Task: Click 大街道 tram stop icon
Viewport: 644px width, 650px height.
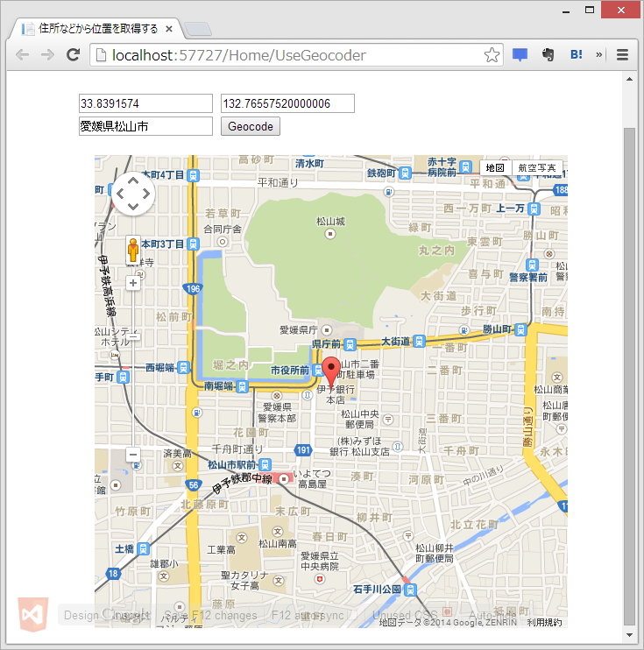Action: 419,341
